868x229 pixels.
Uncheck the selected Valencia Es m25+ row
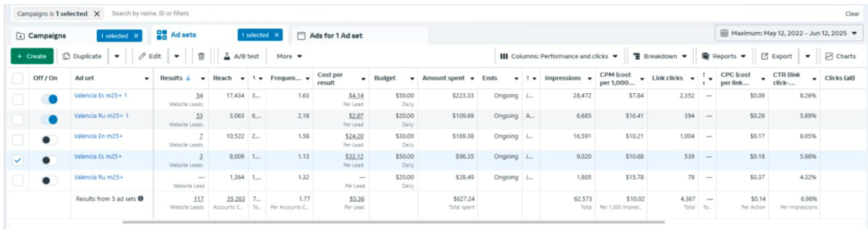pos(18,160)
